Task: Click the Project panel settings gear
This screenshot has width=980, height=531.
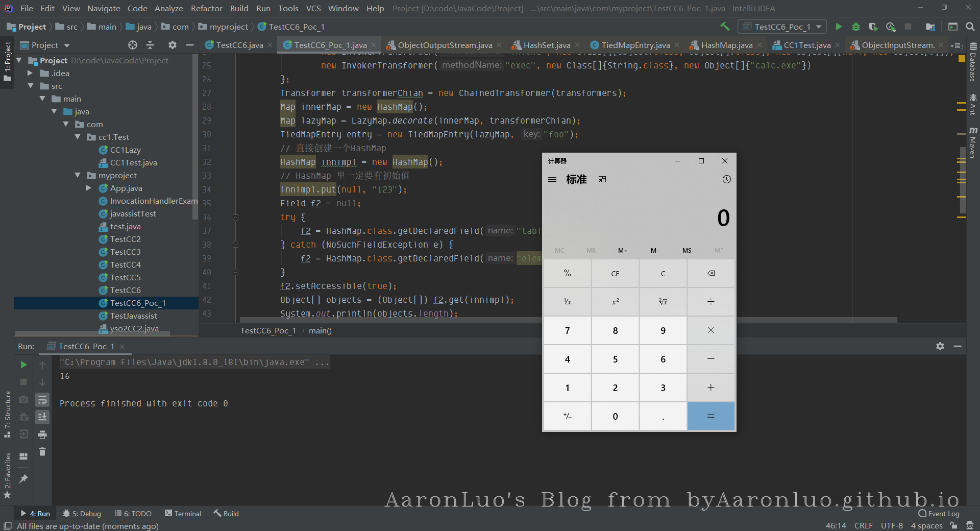Action: click(x=173, y=45)
